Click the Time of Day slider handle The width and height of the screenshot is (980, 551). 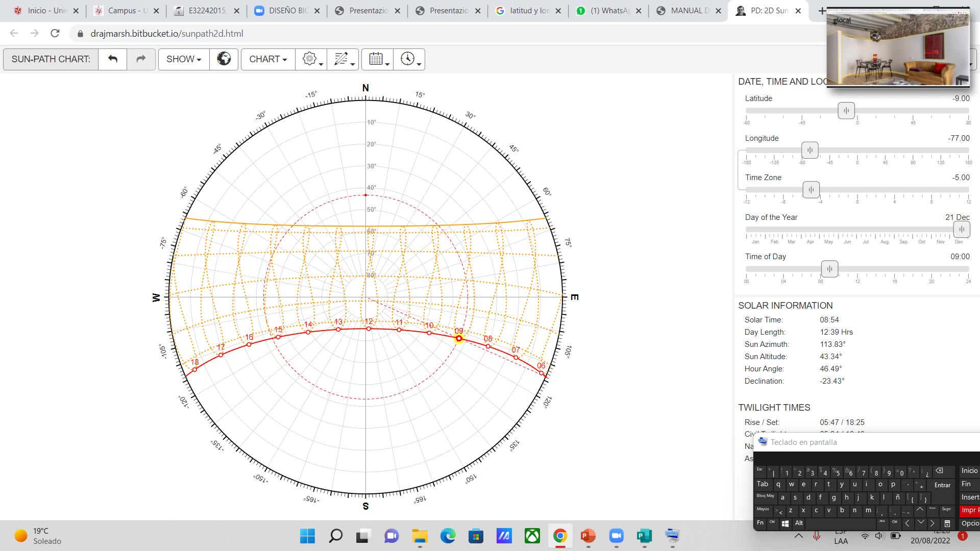click(x=829, y=269)
